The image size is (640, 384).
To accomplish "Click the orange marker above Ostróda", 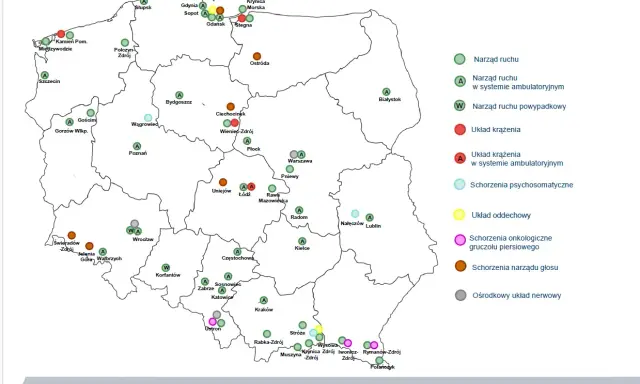I will (x=257, y=56).
